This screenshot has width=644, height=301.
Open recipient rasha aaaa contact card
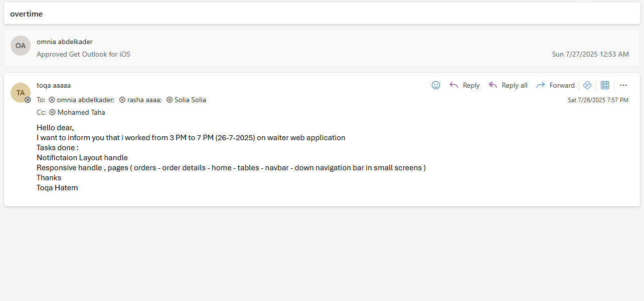point(144,100)
